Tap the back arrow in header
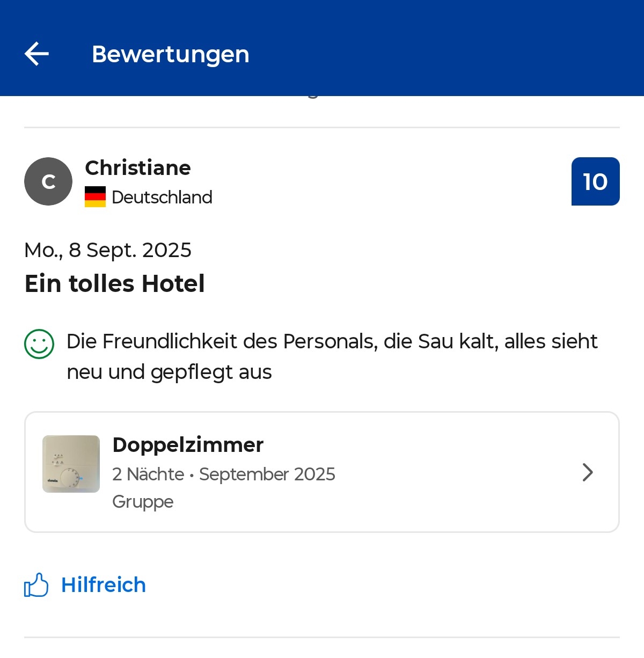644x658 pixels. 36,54
